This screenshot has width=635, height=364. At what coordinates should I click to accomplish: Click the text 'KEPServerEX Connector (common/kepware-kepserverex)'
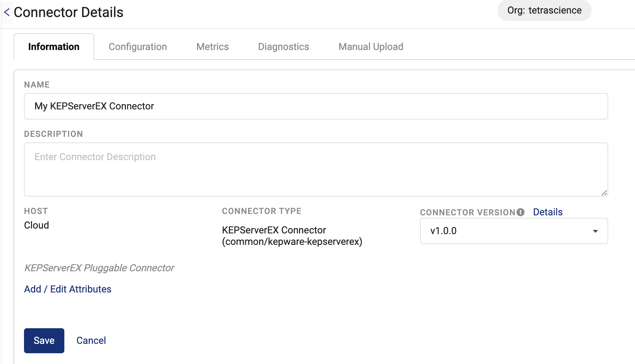[292, 236]
